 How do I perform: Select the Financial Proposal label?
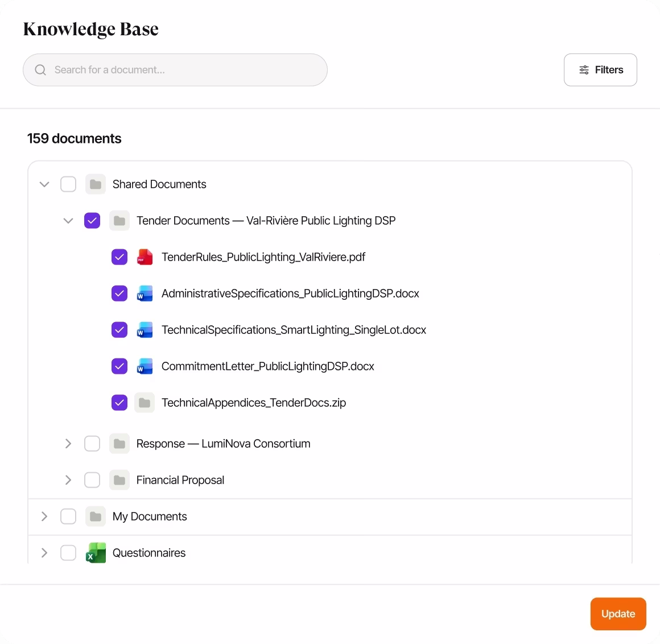pos(180,480)
